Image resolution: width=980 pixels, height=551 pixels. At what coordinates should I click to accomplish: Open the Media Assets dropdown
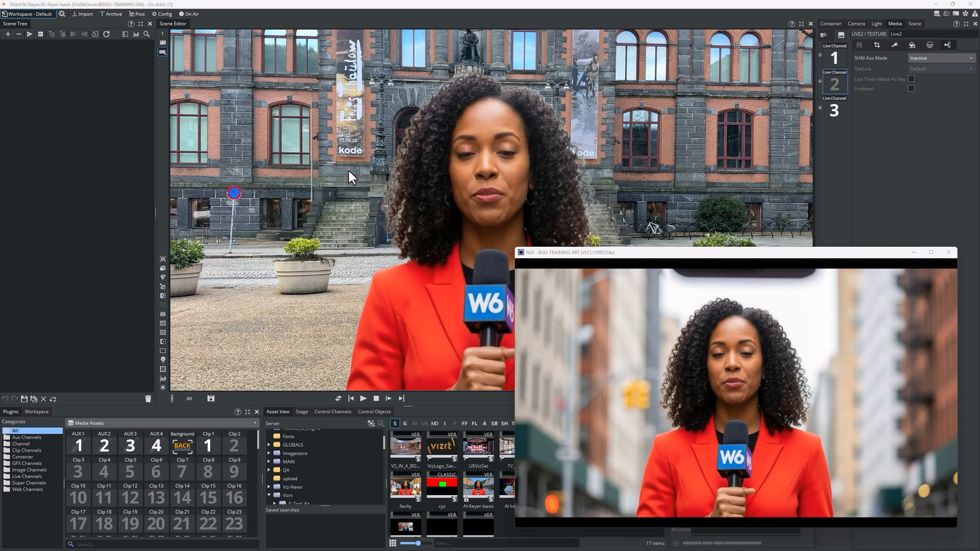click(163, 423)
